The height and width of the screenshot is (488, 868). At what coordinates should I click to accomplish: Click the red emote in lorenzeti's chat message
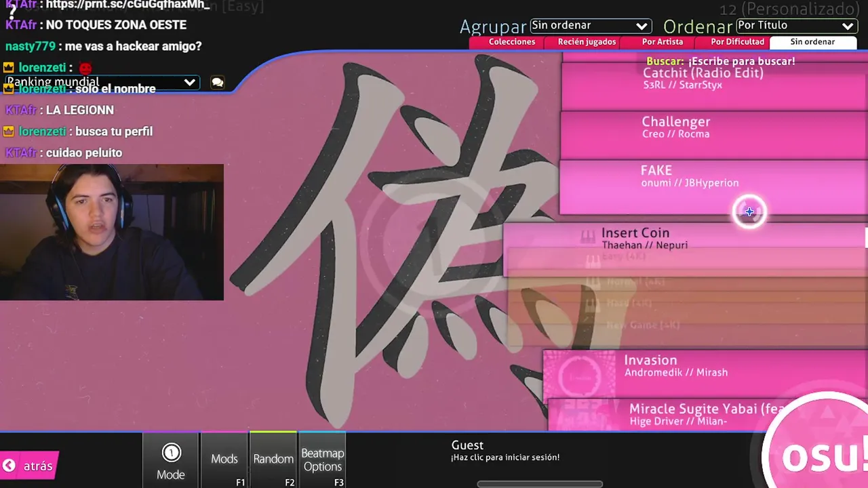(x=85, y=68)
